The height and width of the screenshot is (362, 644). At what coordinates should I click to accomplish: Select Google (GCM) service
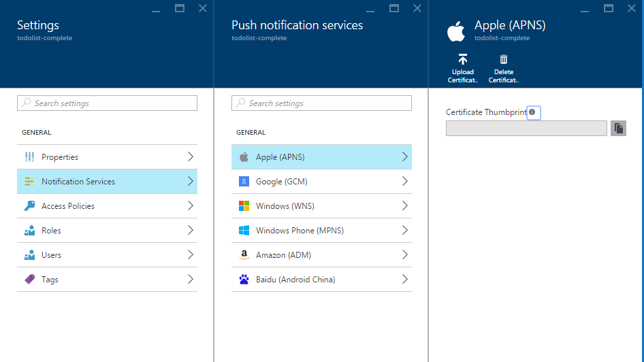[321, 182]
